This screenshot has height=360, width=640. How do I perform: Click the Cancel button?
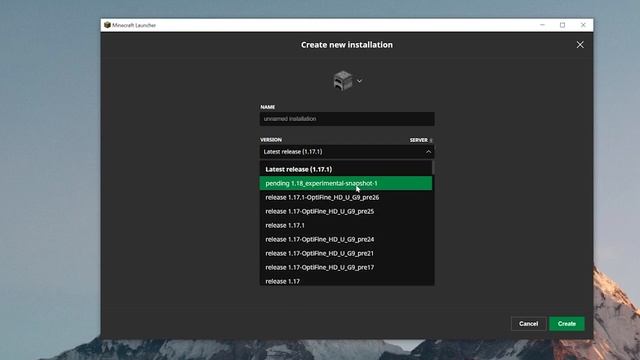click(x=528, y=324)
